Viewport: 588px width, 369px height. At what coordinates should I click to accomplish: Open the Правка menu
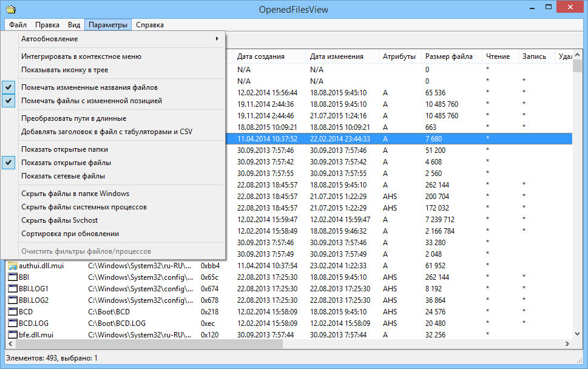pyautogui.click(x=47, y=25)
